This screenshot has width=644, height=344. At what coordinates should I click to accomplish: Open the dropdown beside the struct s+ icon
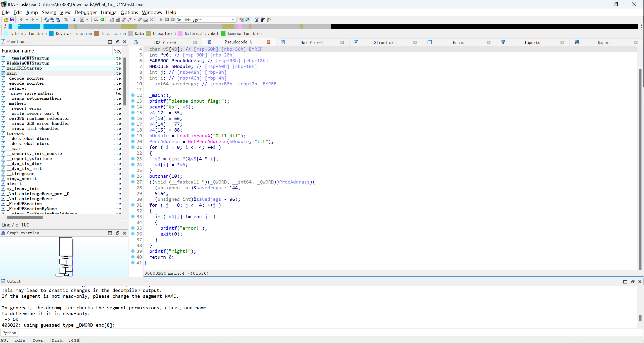tap(134, 20)
